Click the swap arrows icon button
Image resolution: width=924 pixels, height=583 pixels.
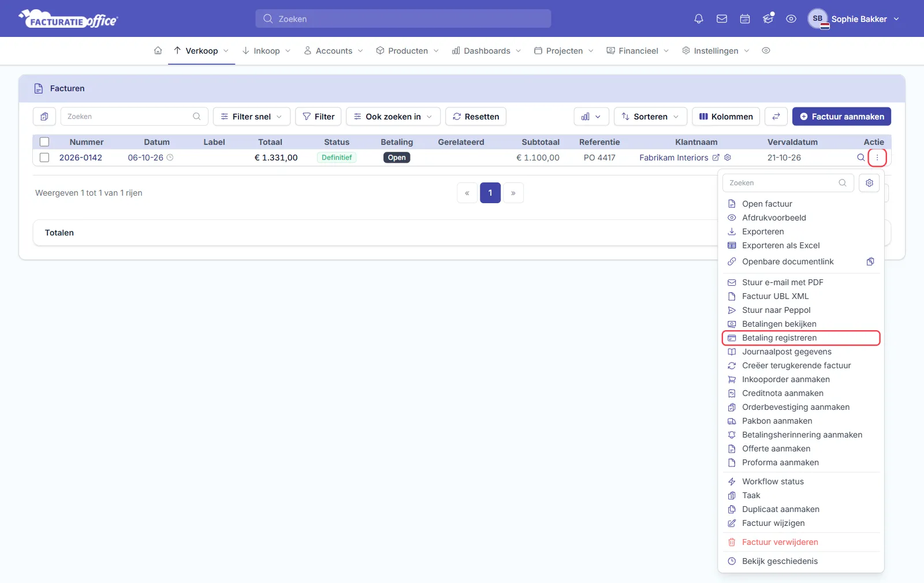[776, 117]
